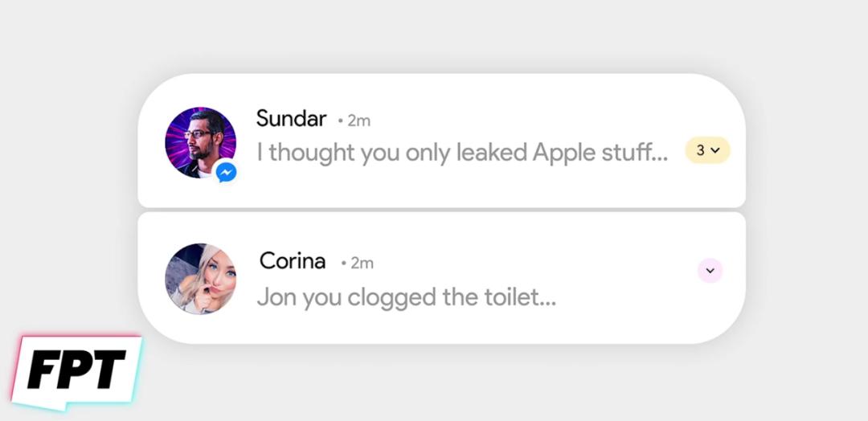Click the dot separator after Corina's name
This screenshot has height=421, width=868.
coord(343,264)
